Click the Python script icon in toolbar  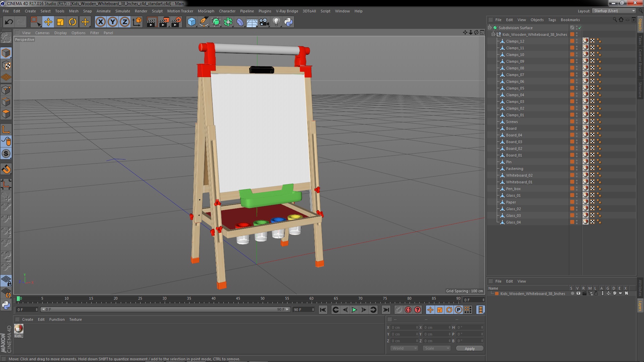click(288, 22)
